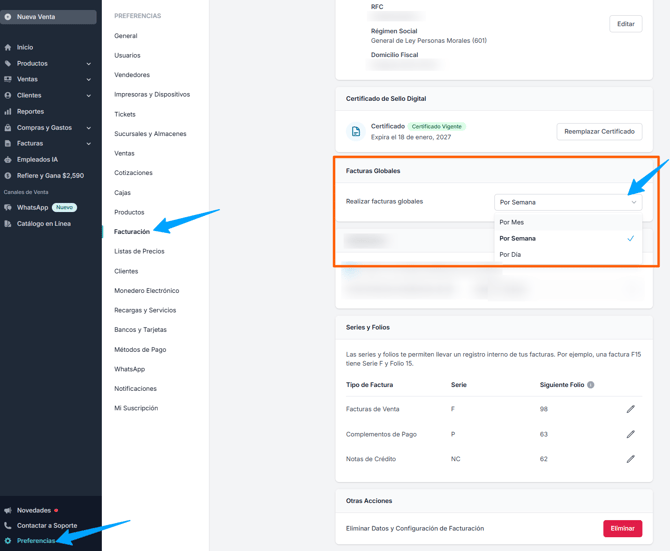Edit the Notas de Crédito pencil icon
670x551 pixels.
630,459
